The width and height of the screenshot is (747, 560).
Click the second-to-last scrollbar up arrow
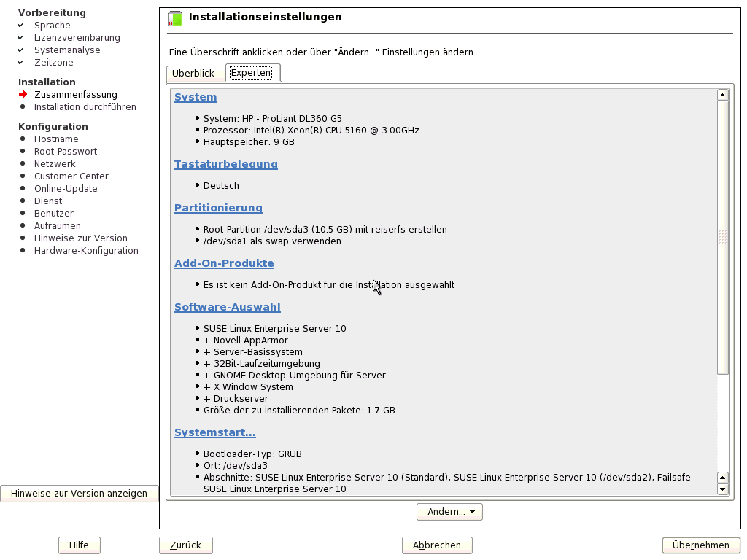pos(723,478)
